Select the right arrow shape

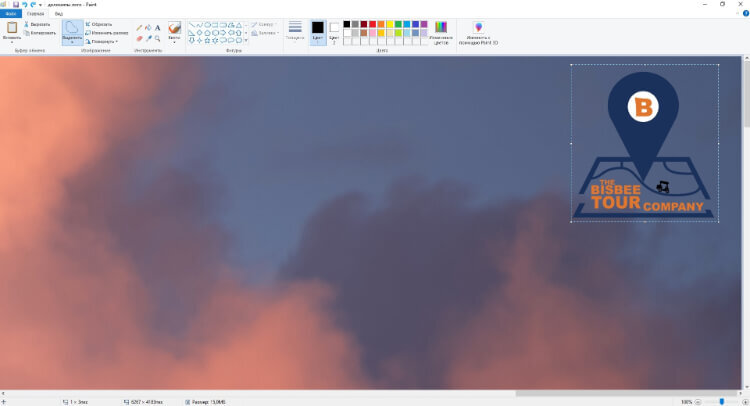pos(223,33)
